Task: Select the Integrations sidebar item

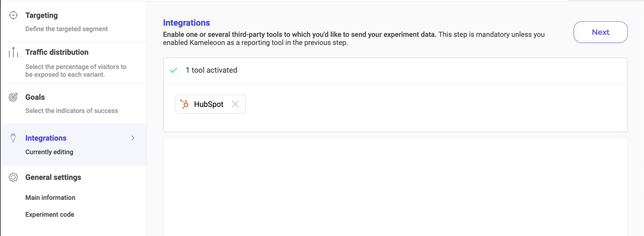Action: coord(46,138)
